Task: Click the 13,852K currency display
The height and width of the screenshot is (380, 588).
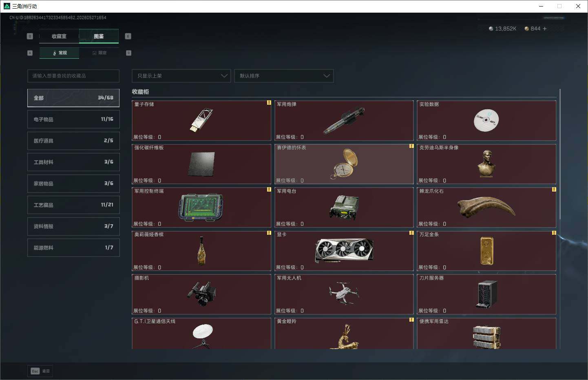Action: [x=502, y=29]
